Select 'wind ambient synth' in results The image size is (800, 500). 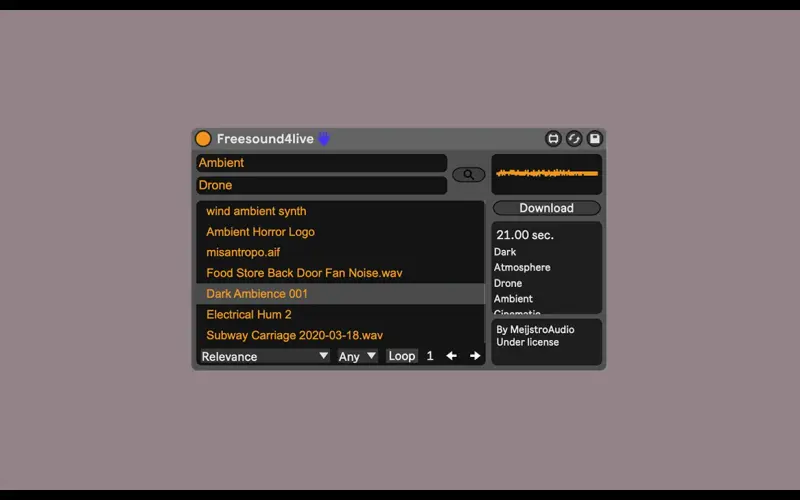pos(340,211)
